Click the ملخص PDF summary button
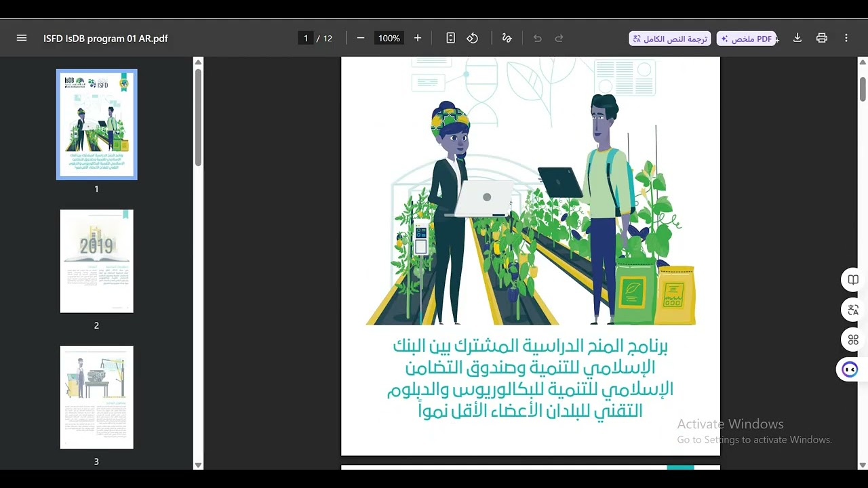Viewport: 868px width, 488px height. click(x=747, y=39)
